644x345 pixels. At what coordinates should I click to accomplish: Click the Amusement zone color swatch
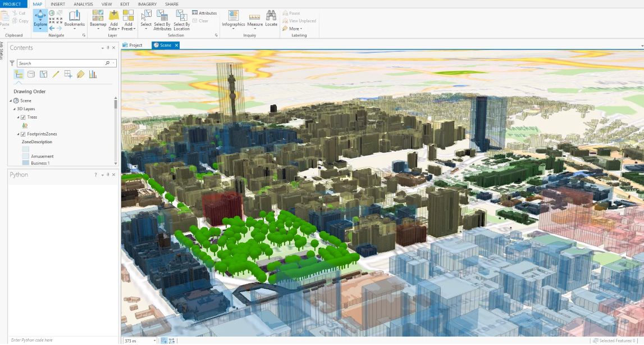(x=25, y=156)
